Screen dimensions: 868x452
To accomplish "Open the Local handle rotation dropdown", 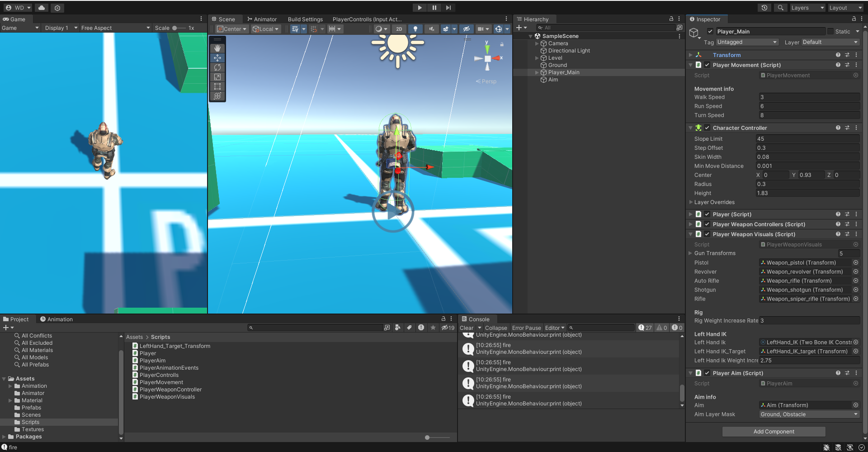I will (x=266, y=29).
